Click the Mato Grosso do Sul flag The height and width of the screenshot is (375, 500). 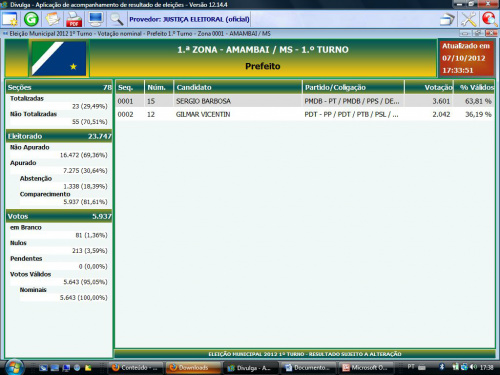point(59,58)
